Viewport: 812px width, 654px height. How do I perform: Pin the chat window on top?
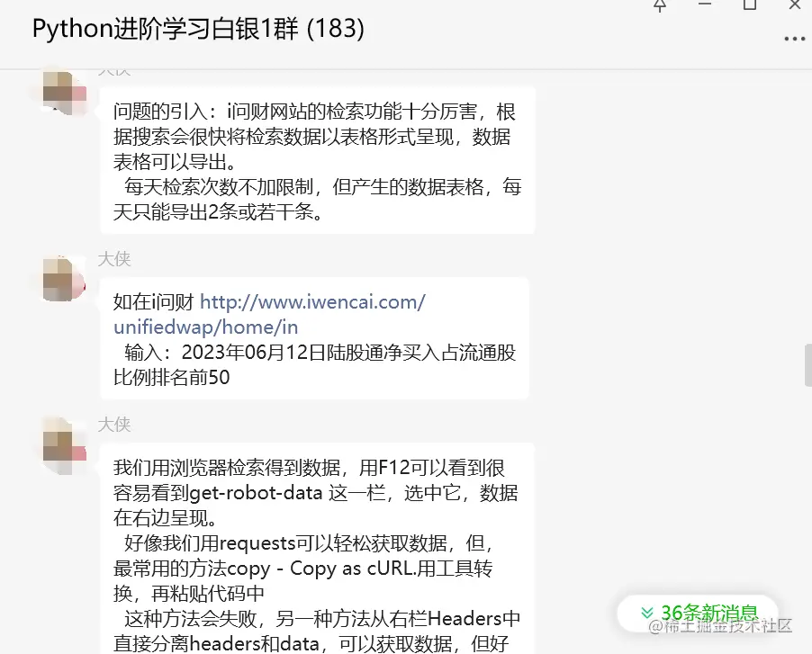tap(660, 5)
